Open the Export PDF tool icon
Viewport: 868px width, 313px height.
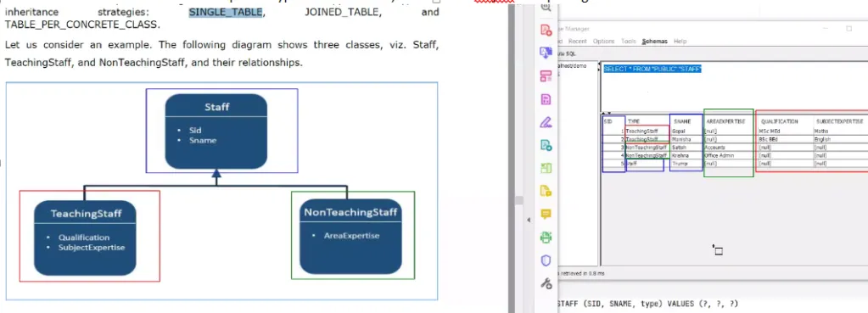[546, 53]
